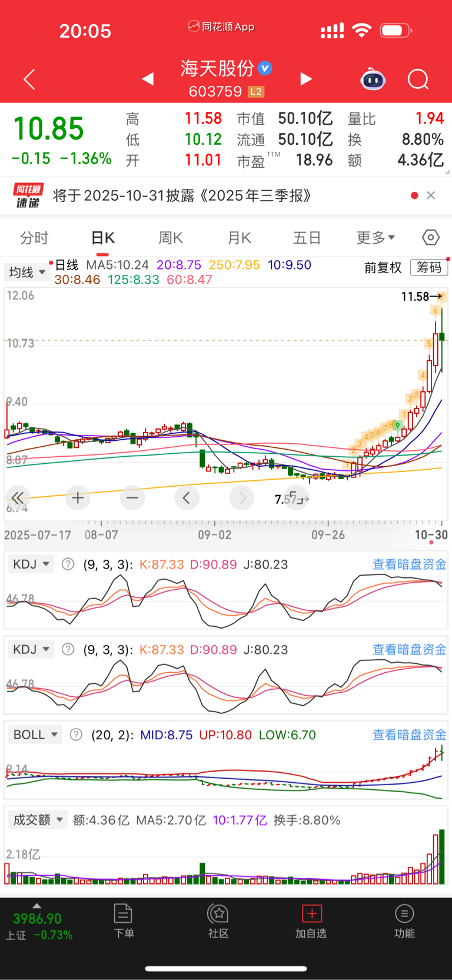Select the 日K tab
The image size is (452, 980).
(103, 238)
